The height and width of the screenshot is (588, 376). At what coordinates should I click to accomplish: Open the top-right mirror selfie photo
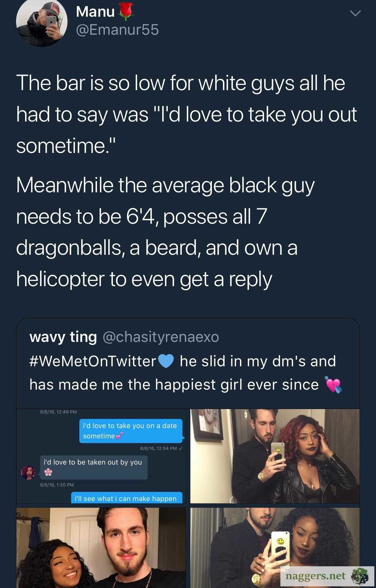pos(275,456)
